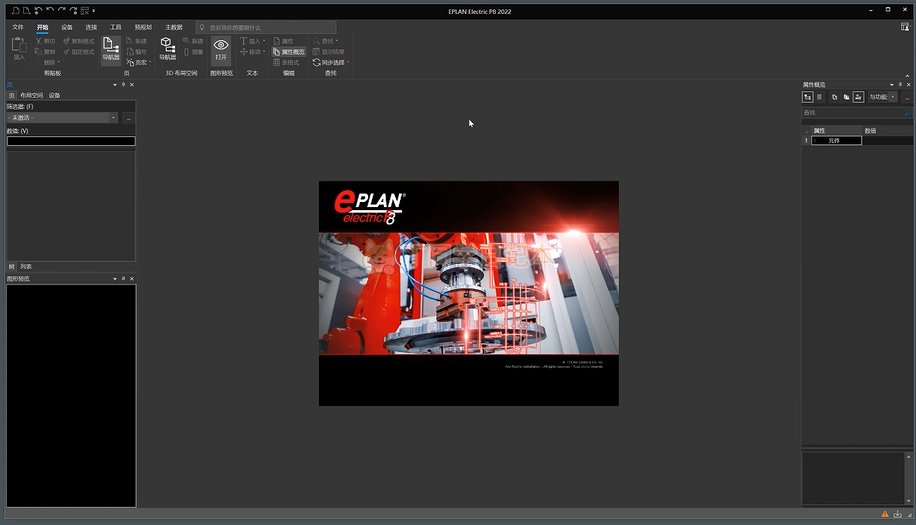Viewport: 916px width, 525px height.
Task: Pin the page navigator panel
Action: coord(123,84)
